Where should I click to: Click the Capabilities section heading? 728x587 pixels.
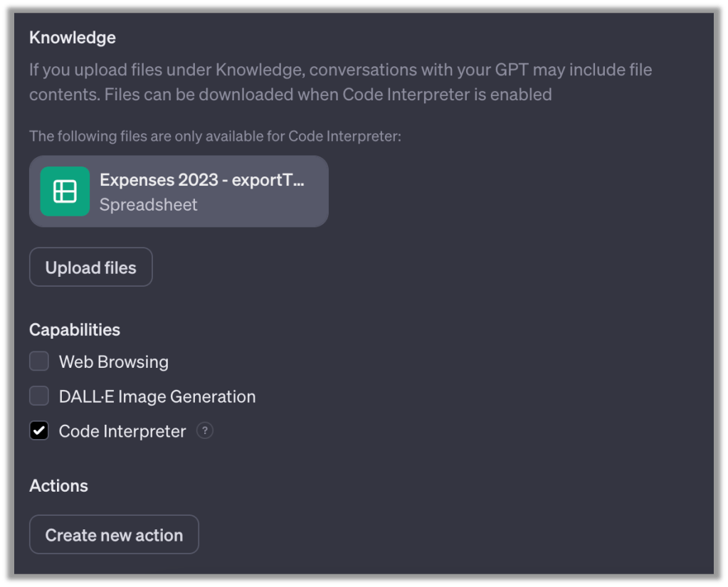[75, 330]
